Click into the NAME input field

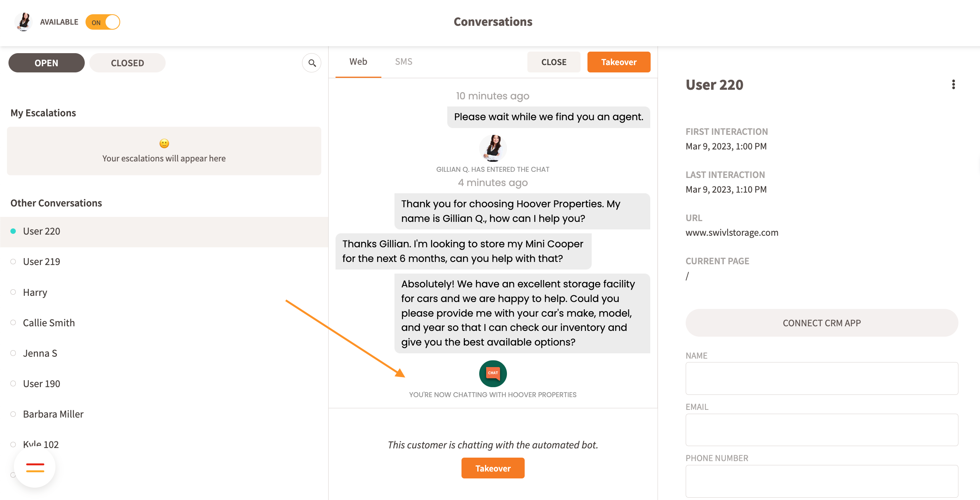pos(821,378)
